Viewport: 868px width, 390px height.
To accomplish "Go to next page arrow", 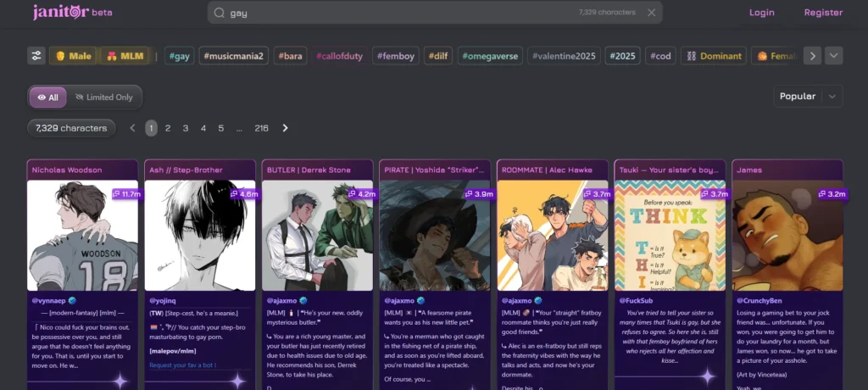I will click(285, 128).
